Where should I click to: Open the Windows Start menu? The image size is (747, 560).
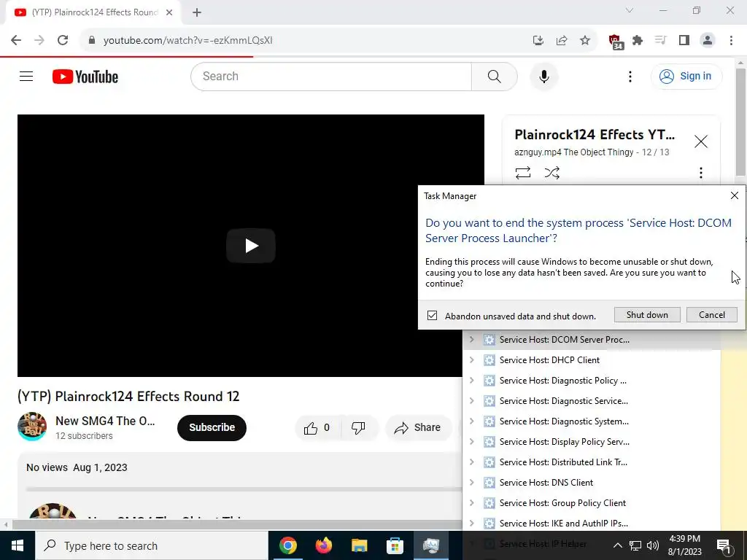pos(18,545)
